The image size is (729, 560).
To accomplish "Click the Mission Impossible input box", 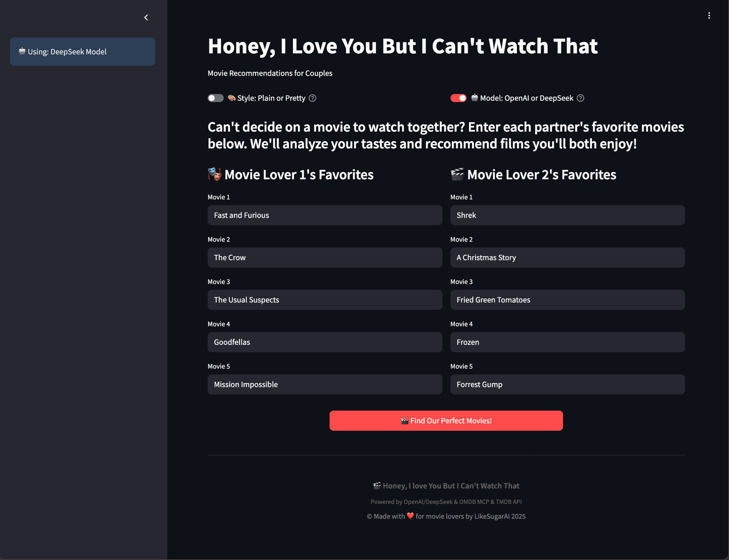I will [x=325, y=384].
